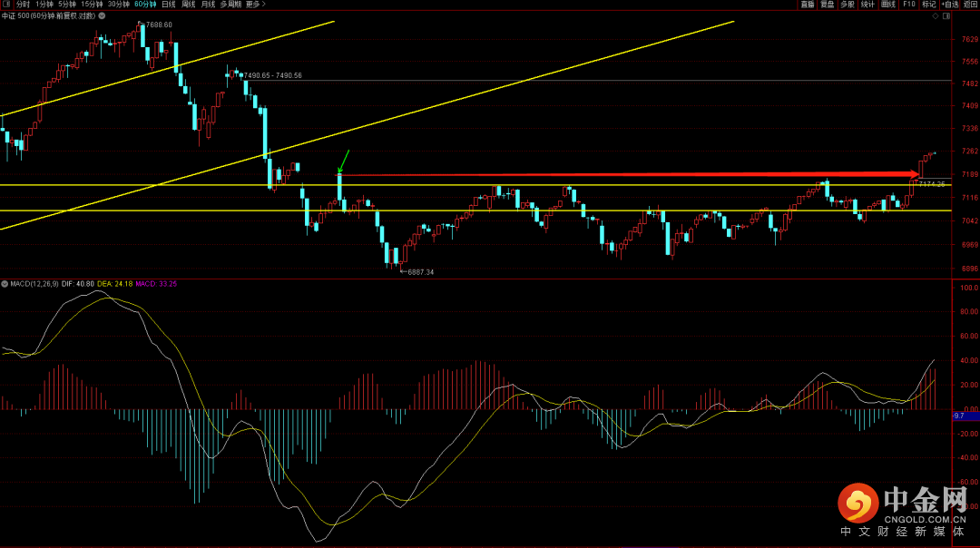Select the 1分钟 timeframe tab
The height and width of the screenshot is (548, 980).
tap(44, 5)
